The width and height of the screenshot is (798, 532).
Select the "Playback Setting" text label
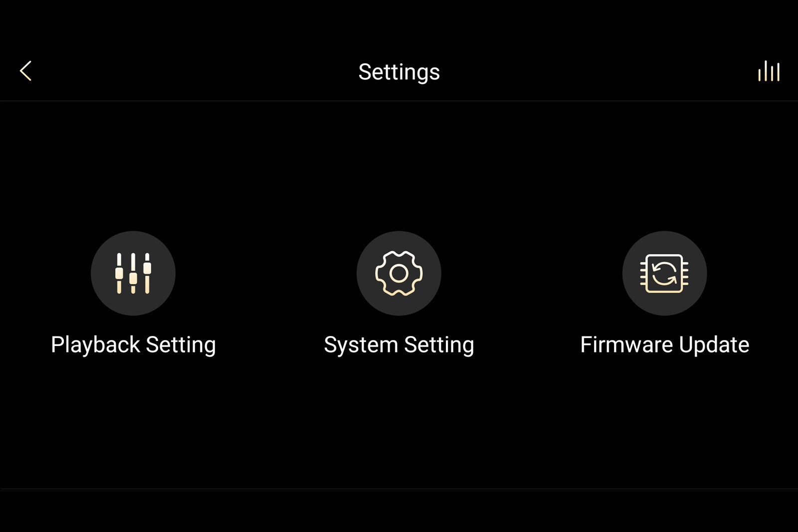133,345
